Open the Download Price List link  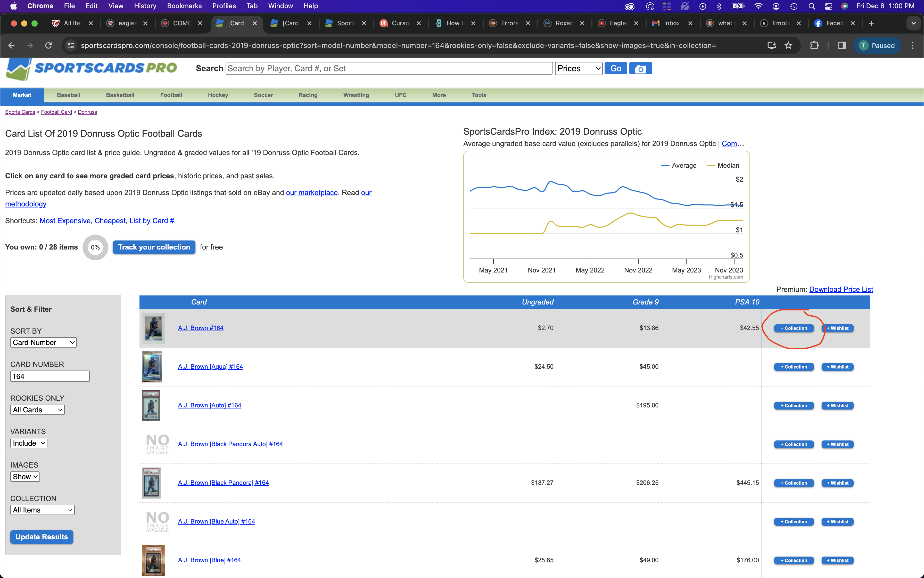click(841, 289)
